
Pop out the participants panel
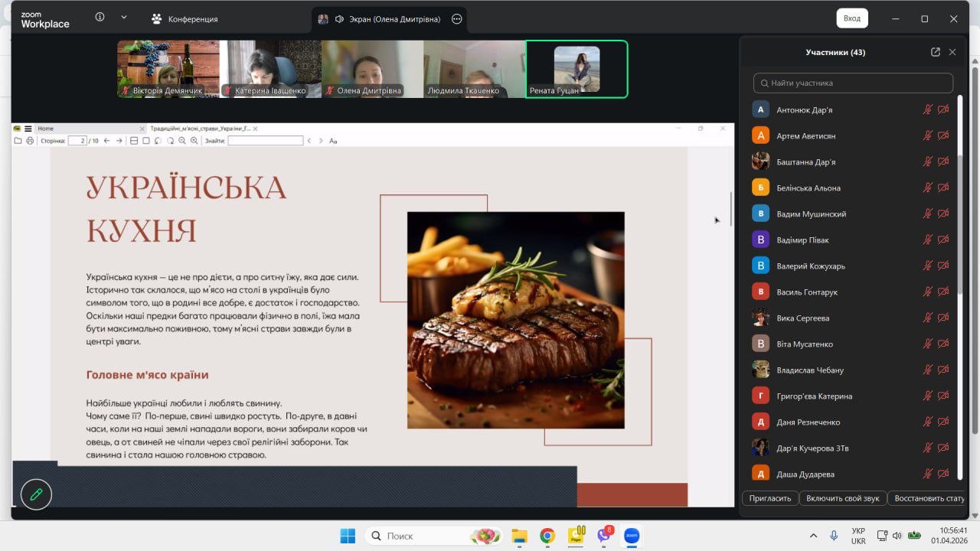(935, 52)
